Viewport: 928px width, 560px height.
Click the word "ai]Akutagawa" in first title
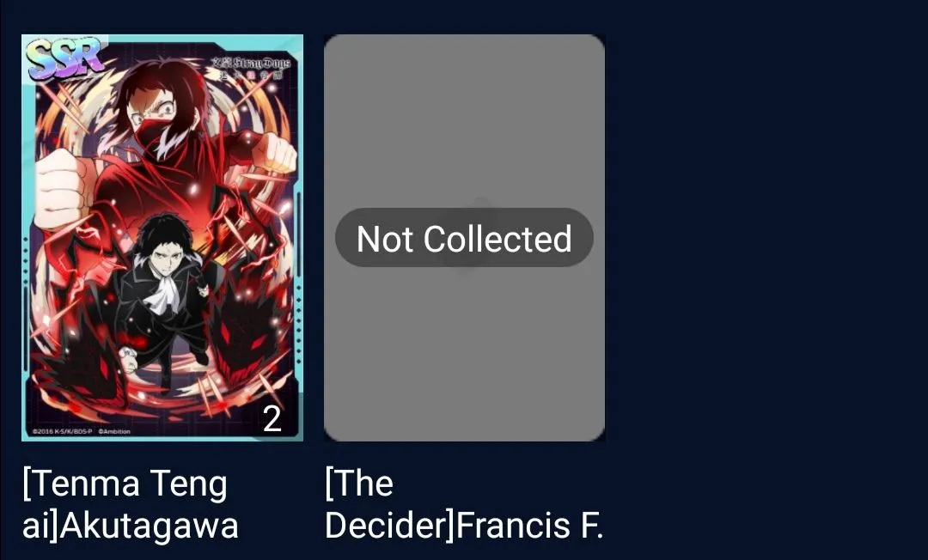131,525
